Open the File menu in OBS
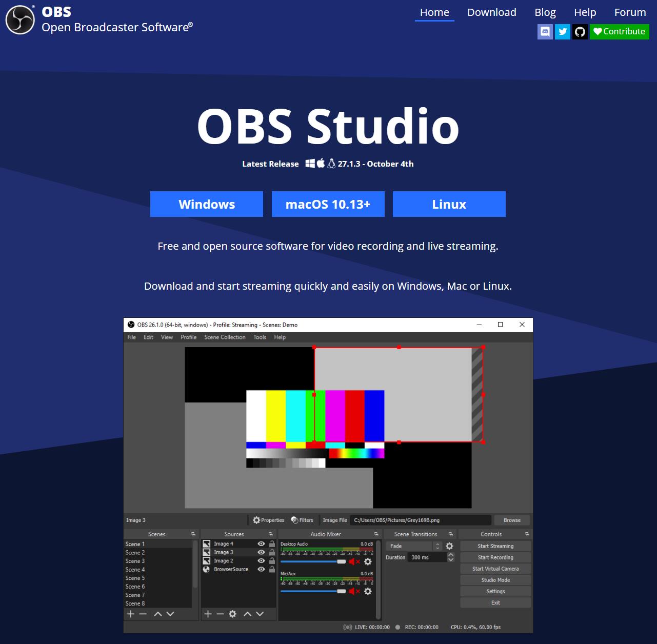 pyautogui.click(x=132, y=337)
